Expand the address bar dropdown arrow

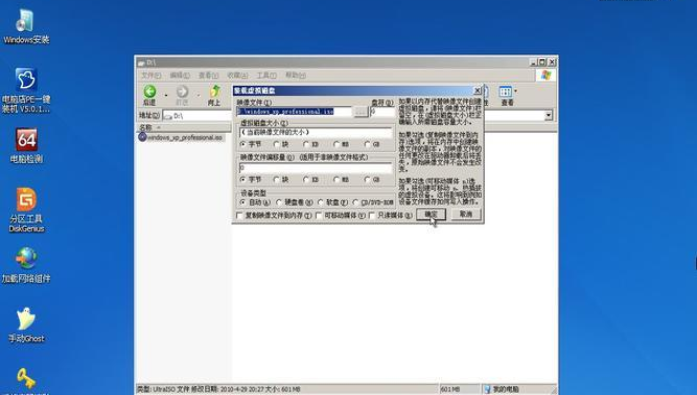[x=549, y=115]
